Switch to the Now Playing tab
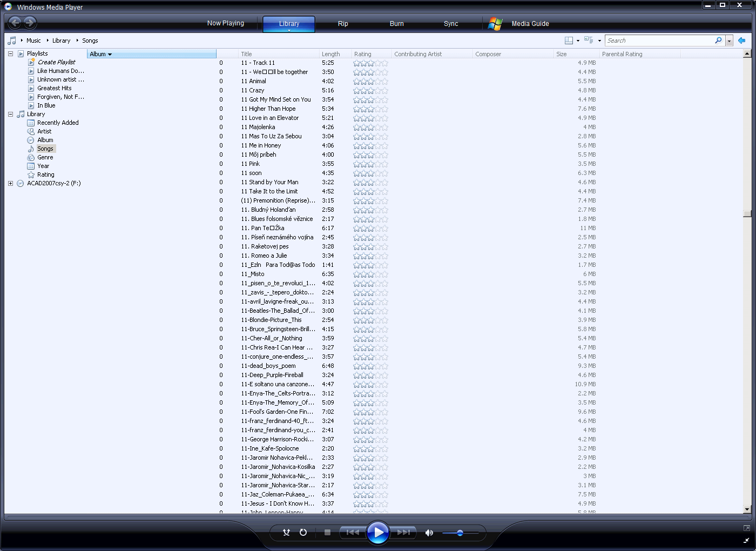The image size is (756, 551). [226, 23]
